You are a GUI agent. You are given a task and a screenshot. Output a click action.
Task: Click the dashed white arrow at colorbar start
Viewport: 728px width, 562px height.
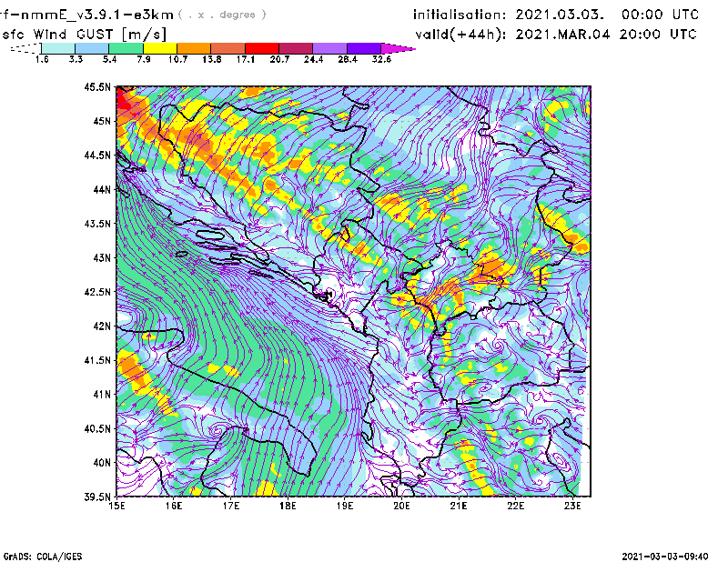25,48
